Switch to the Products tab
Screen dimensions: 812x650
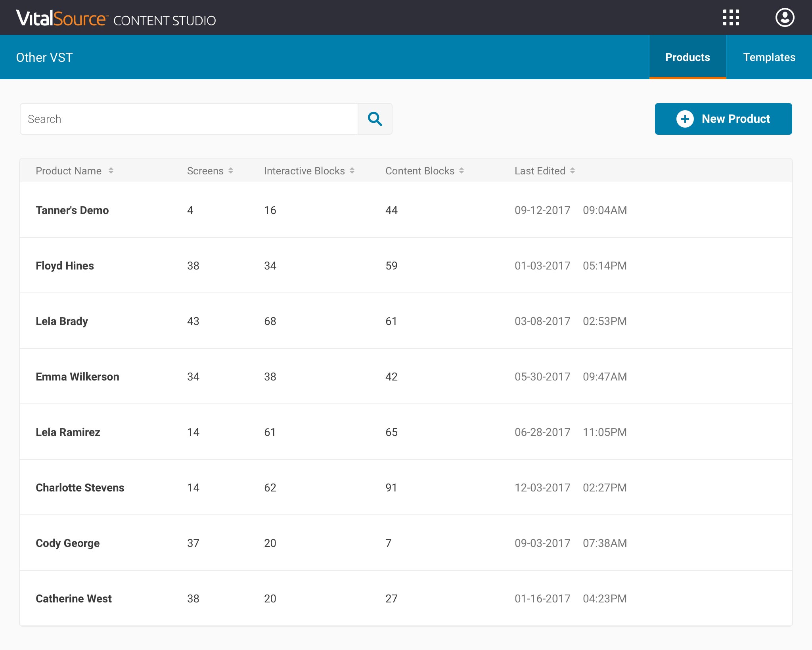pos(688,57)
